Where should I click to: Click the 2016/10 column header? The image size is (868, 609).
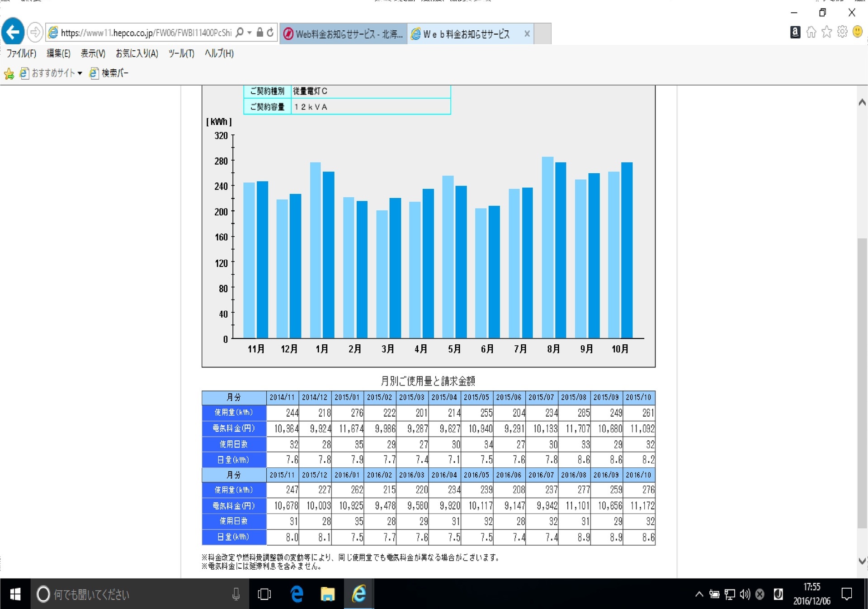tap(639, 475)
